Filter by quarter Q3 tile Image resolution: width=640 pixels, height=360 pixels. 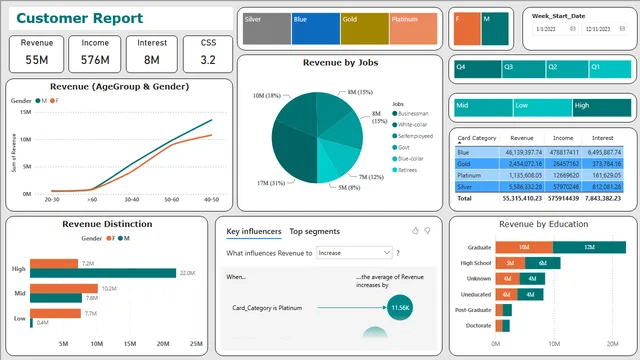tap(524, 69)
